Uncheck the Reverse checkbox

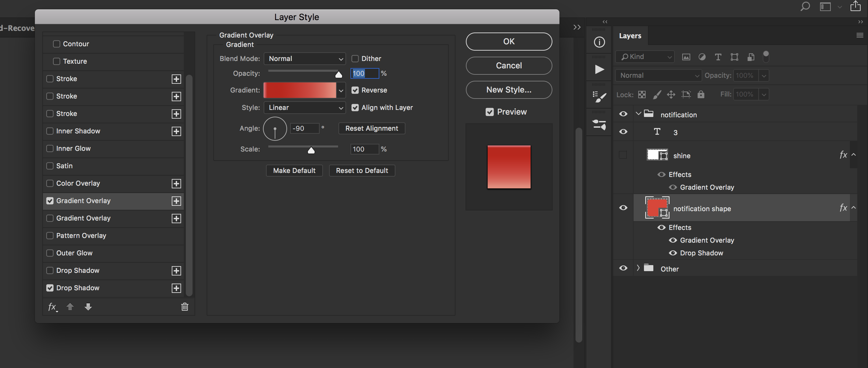click(x=355, y=90)
